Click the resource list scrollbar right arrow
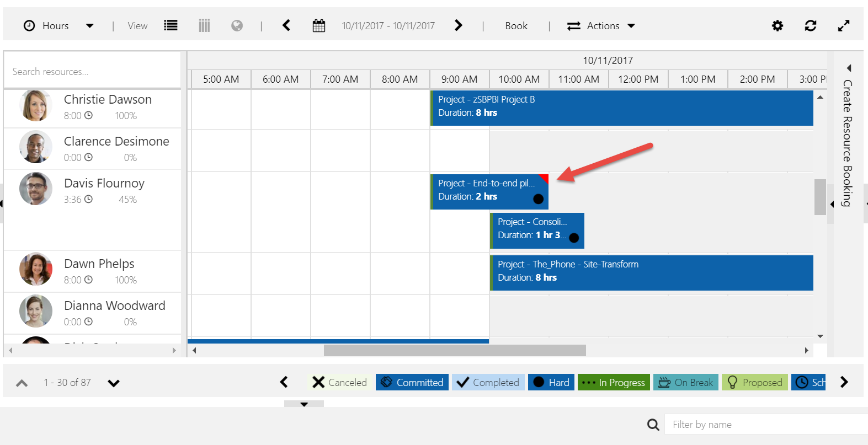Screen dimensions: 868x445 click(174, 350)
